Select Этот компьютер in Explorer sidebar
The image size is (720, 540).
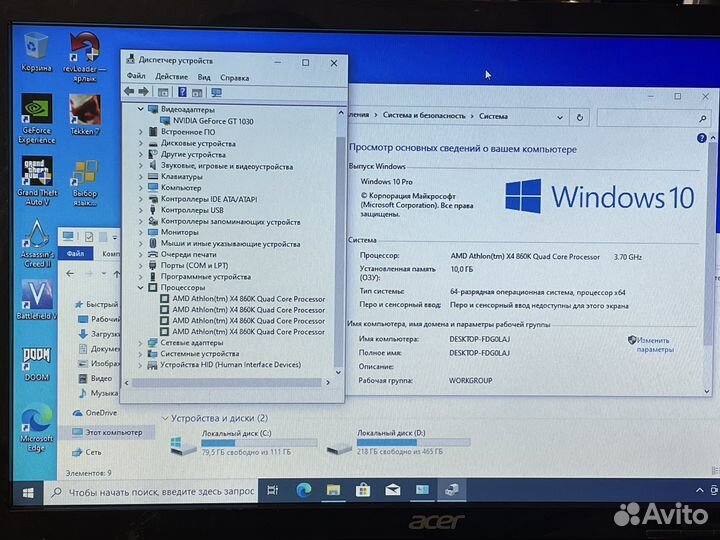(107, 433)
